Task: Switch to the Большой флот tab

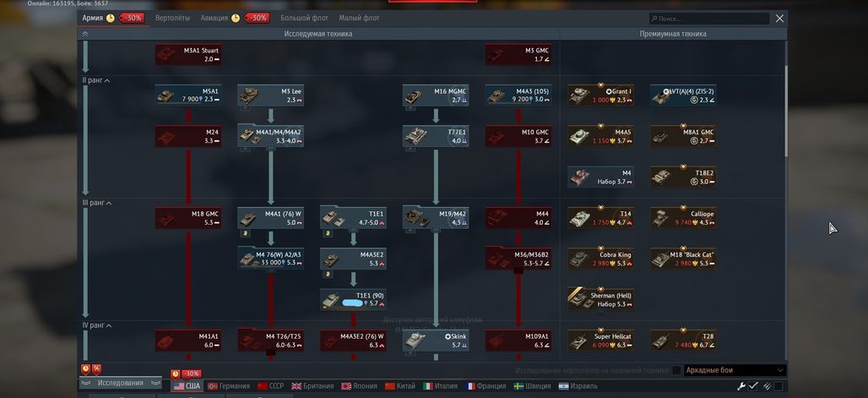Action: pyautogui.click(x=304, y=18)
